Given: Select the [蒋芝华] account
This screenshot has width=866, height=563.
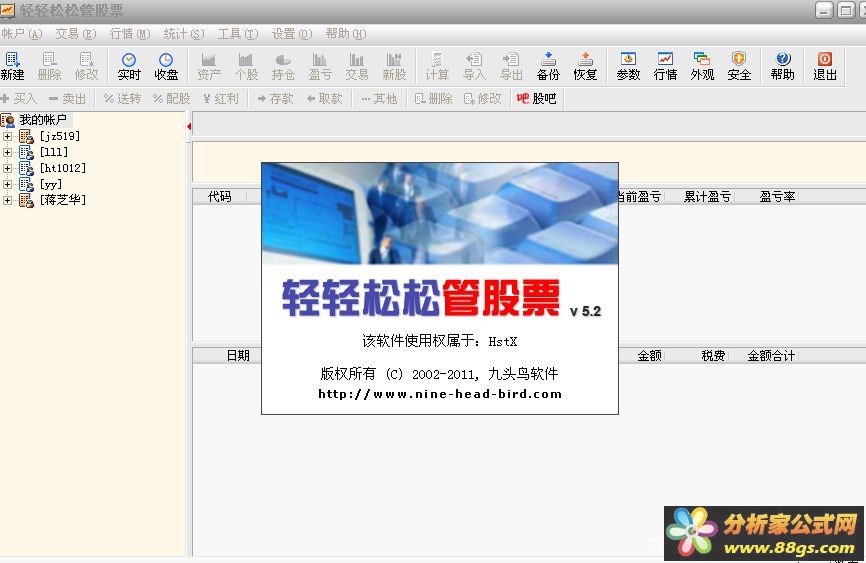Looking at the screenshot, I should (x=62, y=200).
